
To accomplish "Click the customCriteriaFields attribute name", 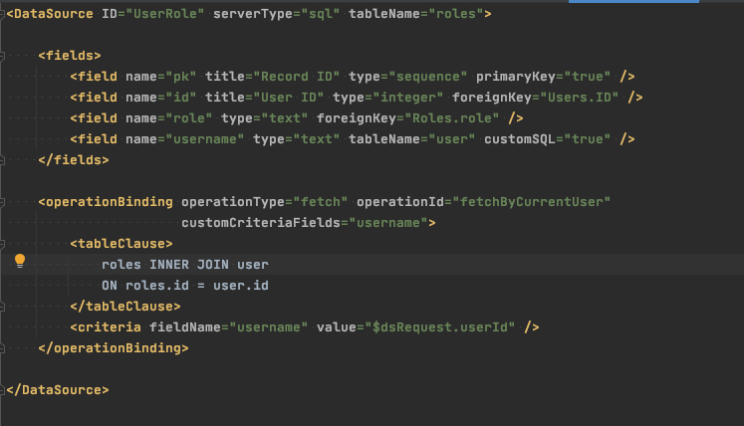I will [x=259, y=222].
